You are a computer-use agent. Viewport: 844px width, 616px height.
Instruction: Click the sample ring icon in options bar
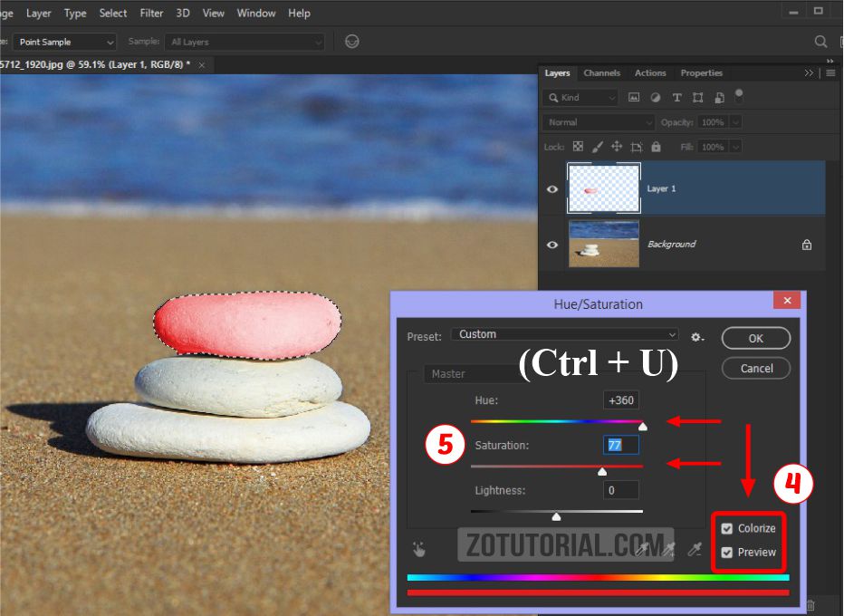(352, 42)
